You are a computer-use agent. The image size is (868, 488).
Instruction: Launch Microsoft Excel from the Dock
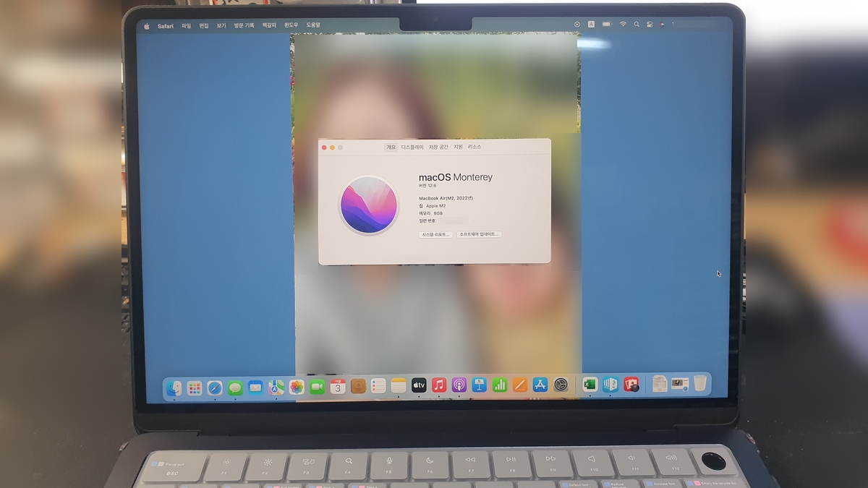coord(590,385)
